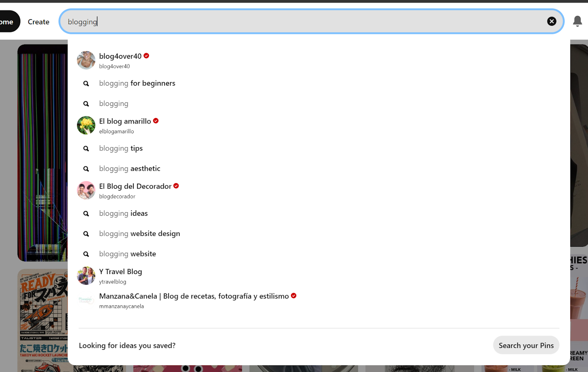Image resolution: width=588 pixels, height=372 pixels.
Task: Select 'Manzana&Canela | Blog de recetas' profile
Action: pyautogui.click(x=194, y=296)
